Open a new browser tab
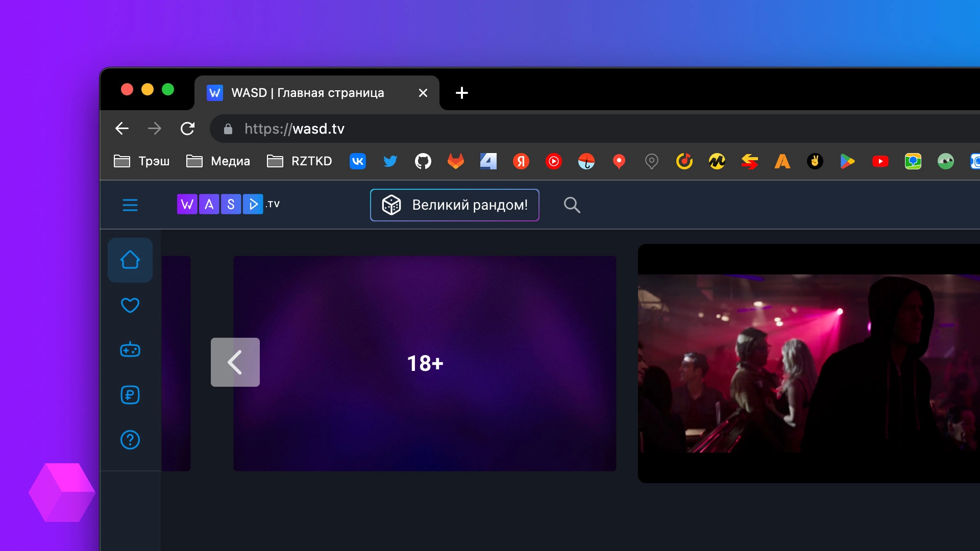This screenshot has width=980, height=551. 461,93
